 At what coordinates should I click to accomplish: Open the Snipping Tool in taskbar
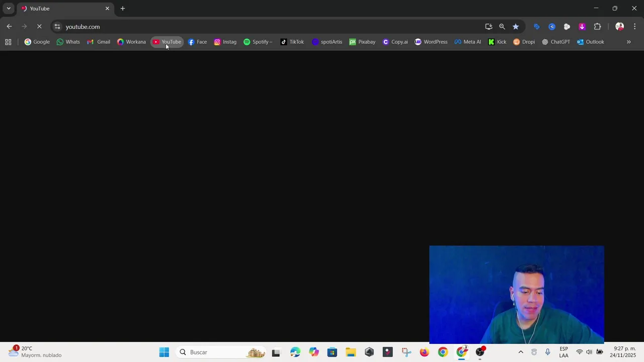point(406,352)
